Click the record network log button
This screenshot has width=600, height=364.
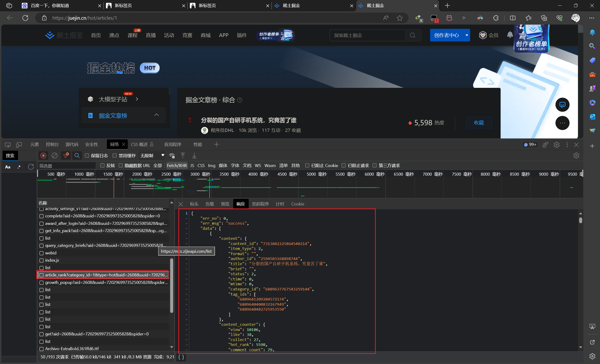click(43, 156)
